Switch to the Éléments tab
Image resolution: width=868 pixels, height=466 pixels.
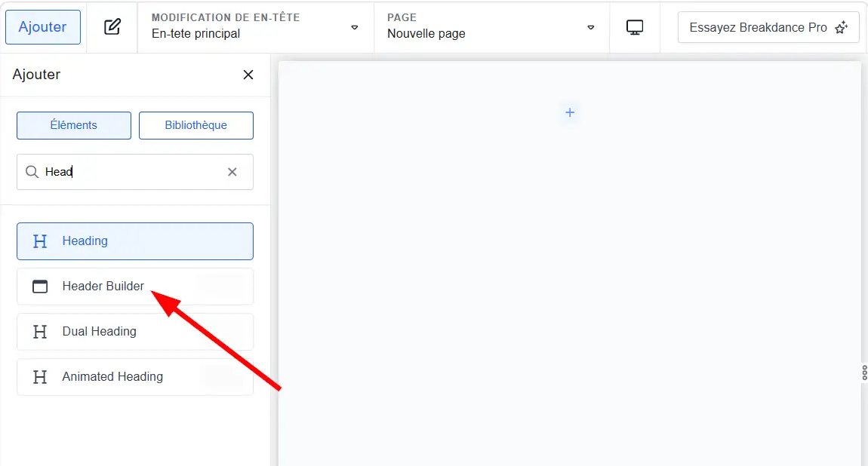point(74,125)
